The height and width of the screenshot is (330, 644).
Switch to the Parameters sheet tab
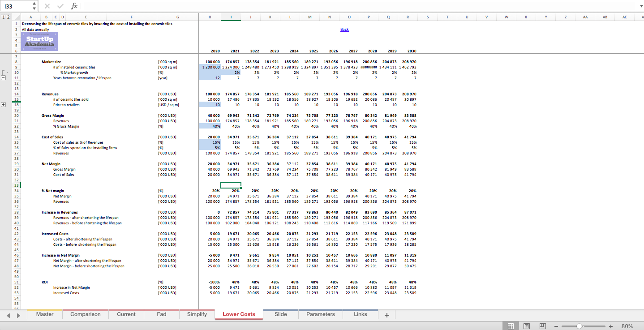320,314
